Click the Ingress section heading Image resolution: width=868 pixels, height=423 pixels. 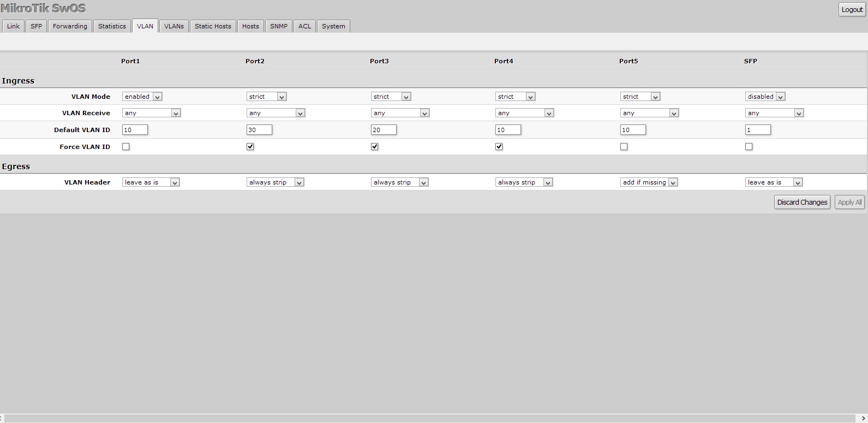18,81
